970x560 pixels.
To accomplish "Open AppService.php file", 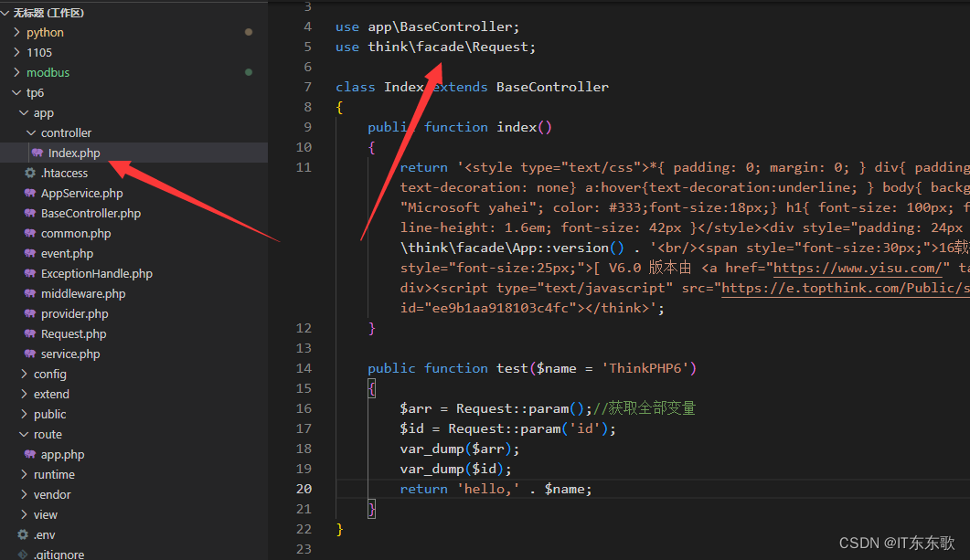I will (x=81, y=194).
